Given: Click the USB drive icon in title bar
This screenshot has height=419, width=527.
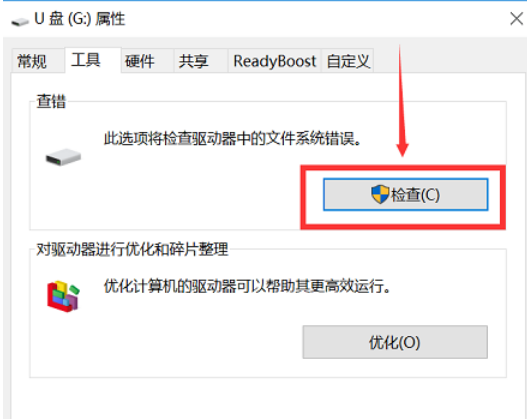Looking at the screenshot, I should click(x=19, y=22).
